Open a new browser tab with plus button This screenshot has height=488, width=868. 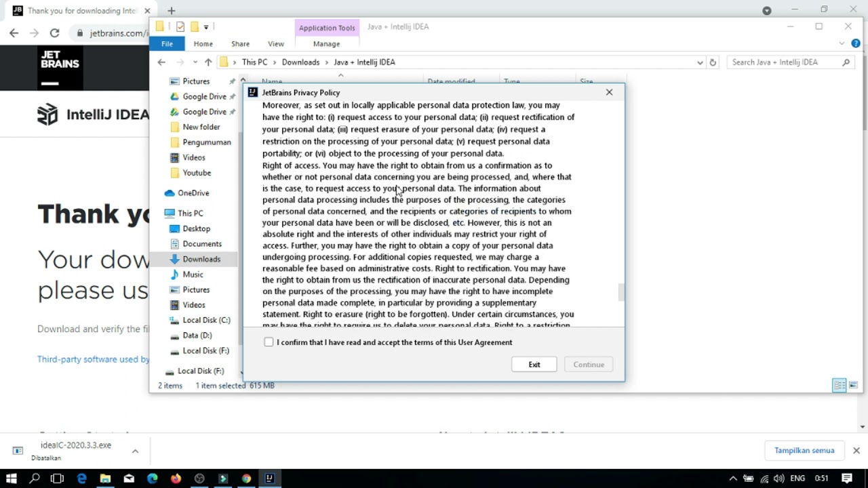click(x=172, y=11)
